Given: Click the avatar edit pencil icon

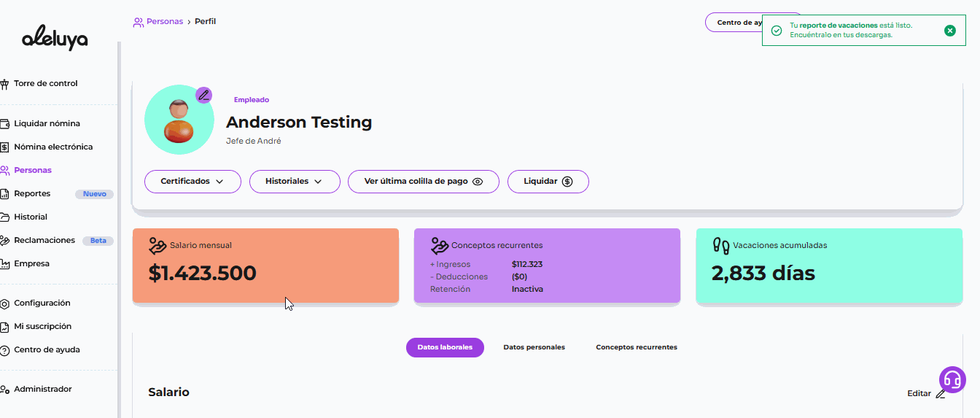Looking at the screenshot, I should [x=203, y=96].
